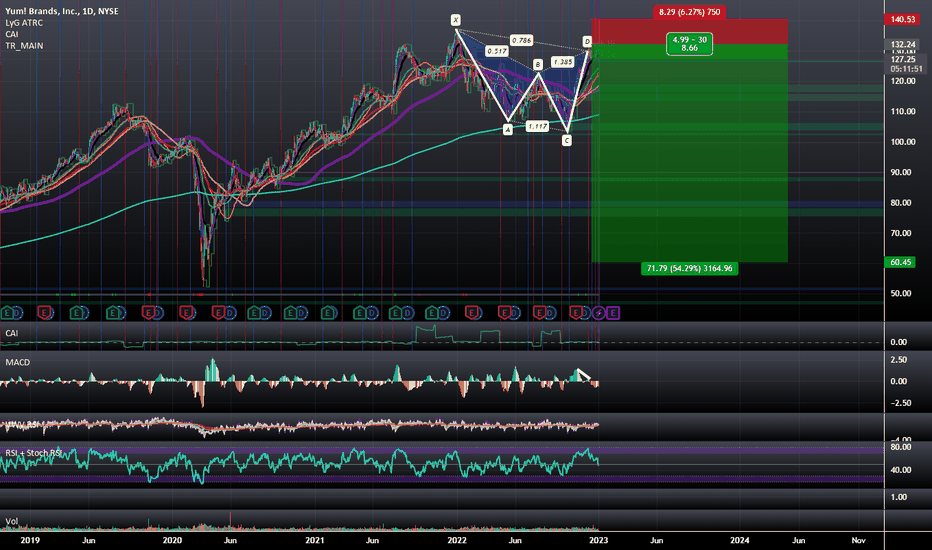The image size is (932, 550).
Task: Click the 1.385 ratio label on the pattern
Action: (x=562, y=62)
